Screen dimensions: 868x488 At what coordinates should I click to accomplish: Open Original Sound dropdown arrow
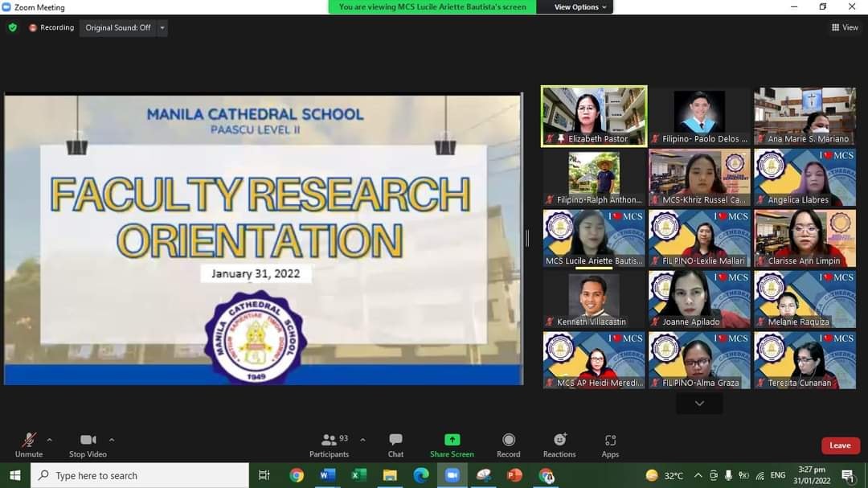coord(162,27)
